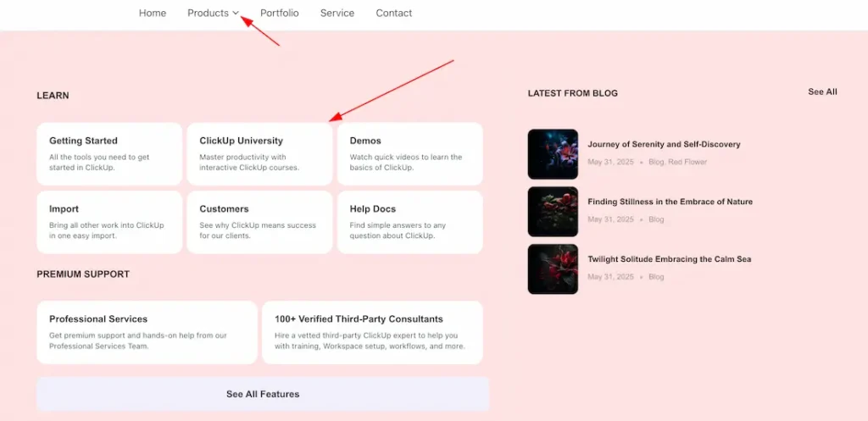The width and height of the screenshot is (868, 421).
Task: Click the Products dropdown chevron
Action: (236, 14)
